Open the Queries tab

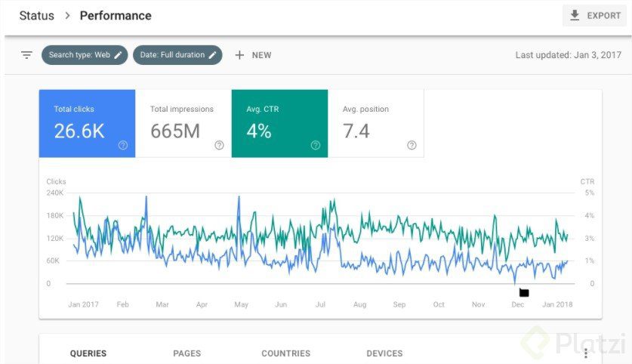tap(88, 353)
